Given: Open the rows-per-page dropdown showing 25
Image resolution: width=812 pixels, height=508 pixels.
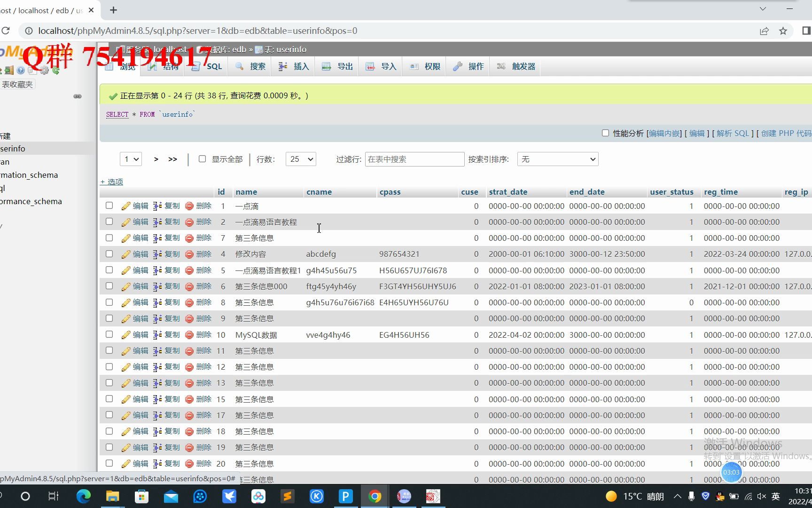Looking at the screenshot, I should pos(300,159).
